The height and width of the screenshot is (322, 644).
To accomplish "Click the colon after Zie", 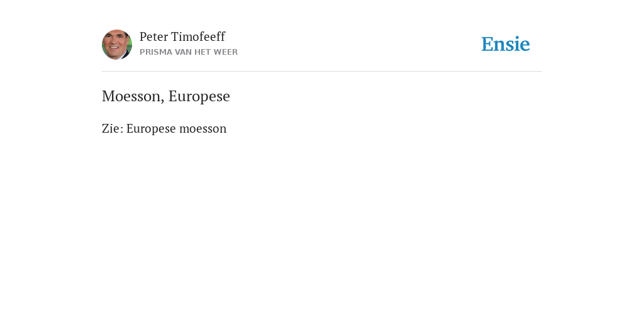I will 121,130.
